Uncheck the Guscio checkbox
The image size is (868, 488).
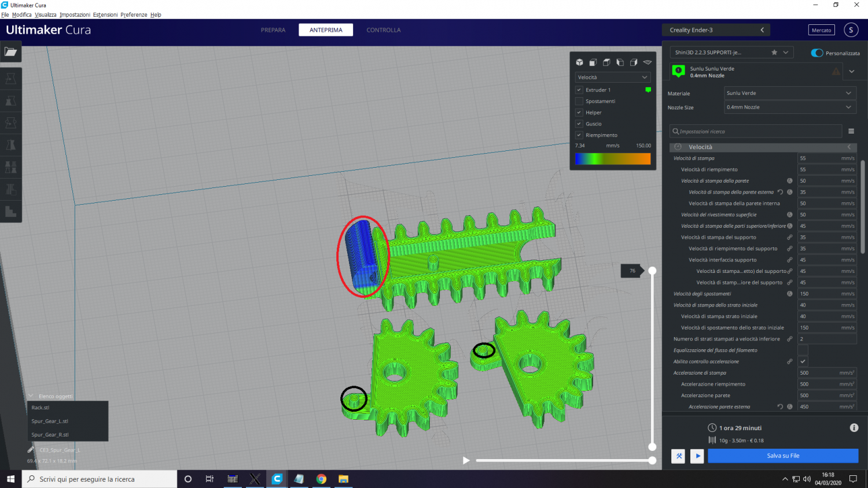click(579, 124)
